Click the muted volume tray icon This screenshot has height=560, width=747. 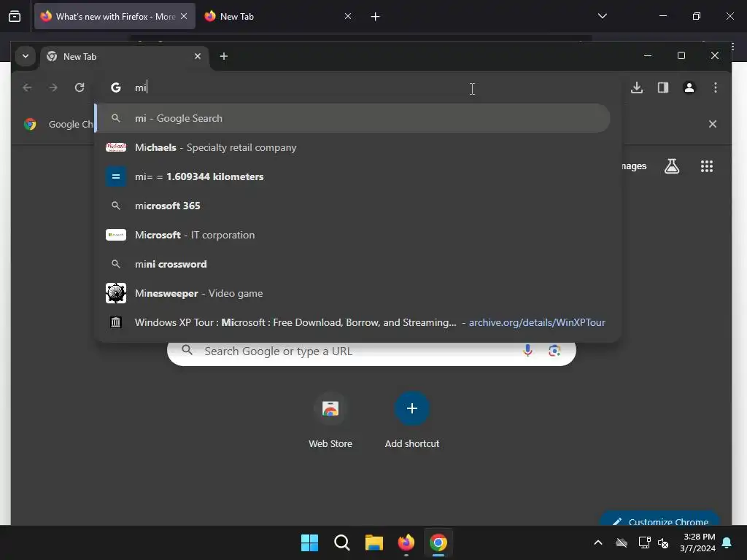(662, 542)
